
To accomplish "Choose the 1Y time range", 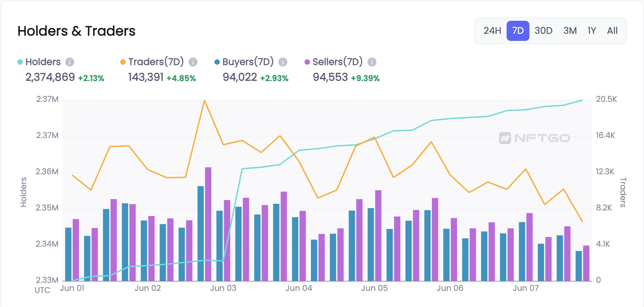I will (x=592, y=31).
